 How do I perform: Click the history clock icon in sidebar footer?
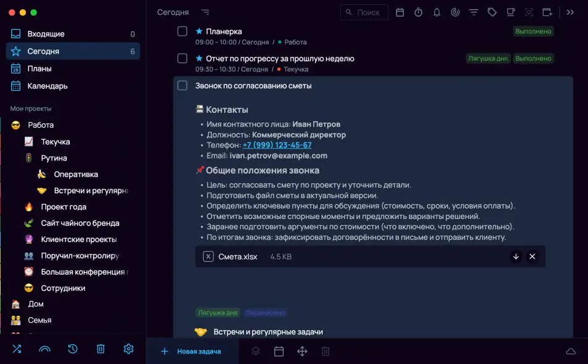(73, 349)
